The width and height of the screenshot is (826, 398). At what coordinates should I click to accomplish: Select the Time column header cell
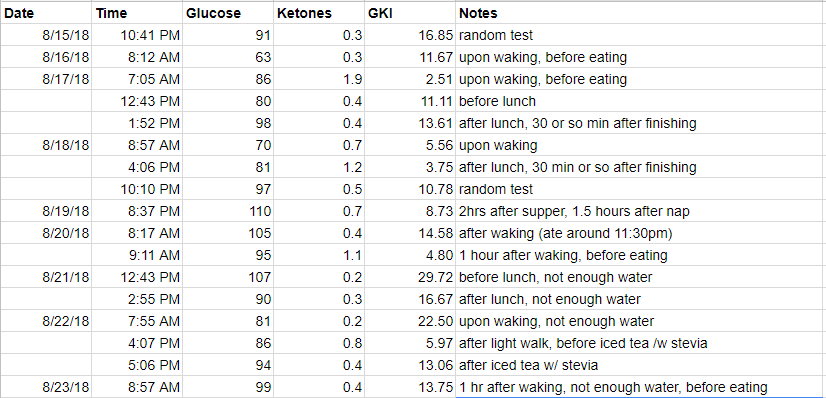point(137,13)
